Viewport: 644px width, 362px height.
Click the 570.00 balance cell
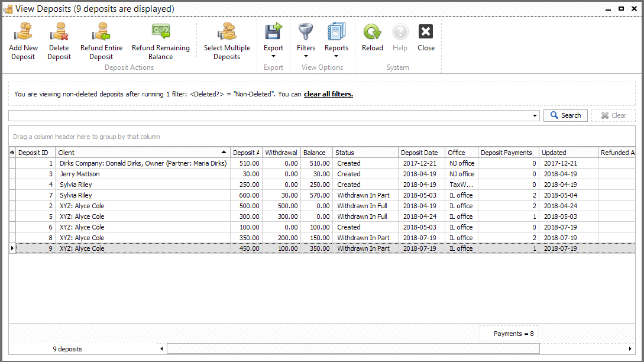(x=316, y=195)
